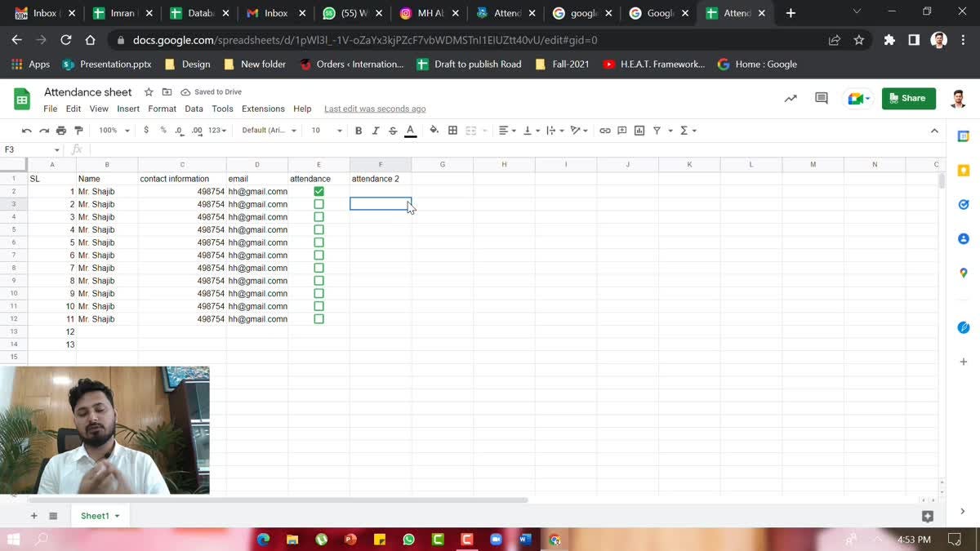Toggle strikethrough formatting
Screen dimensions: 980x551
[393, 131]
